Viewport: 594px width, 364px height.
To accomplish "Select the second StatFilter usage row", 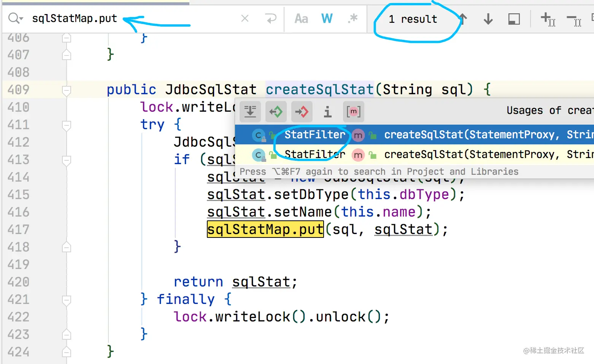I will pos(415,155).
